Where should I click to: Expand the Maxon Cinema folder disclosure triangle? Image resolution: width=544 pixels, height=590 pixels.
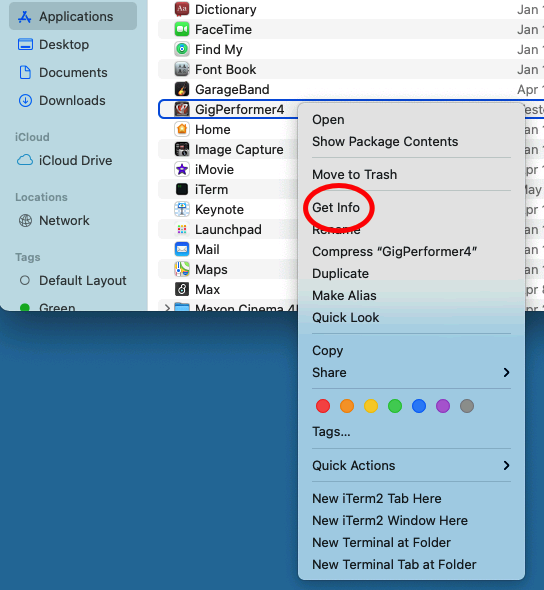(167, 308)
